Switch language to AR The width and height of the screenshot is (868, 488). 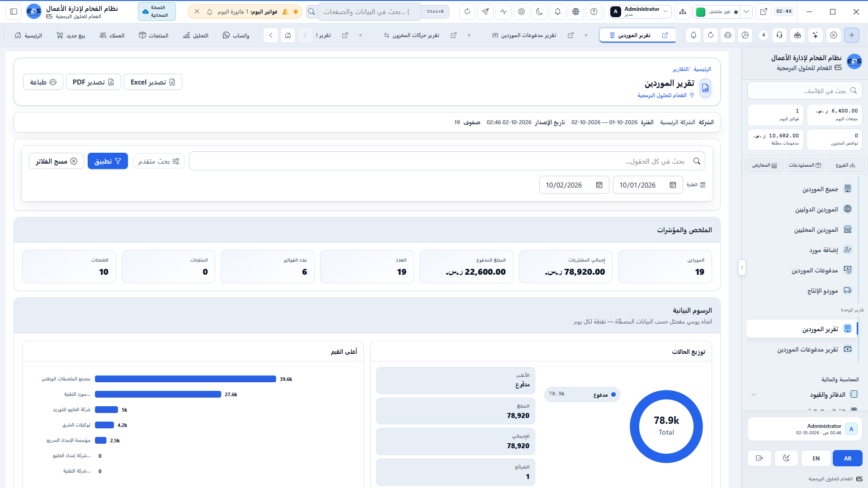(848, 458)
